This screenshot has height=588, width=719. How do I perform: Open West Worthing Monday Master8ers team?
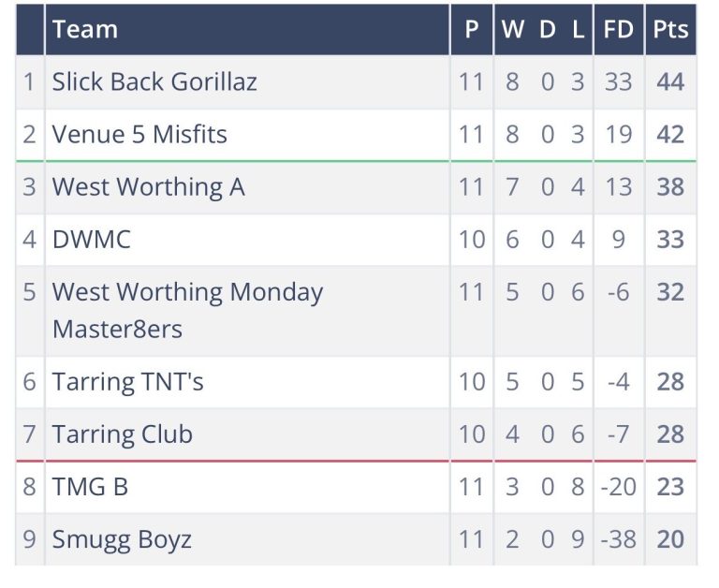click(x=187, y=310)
